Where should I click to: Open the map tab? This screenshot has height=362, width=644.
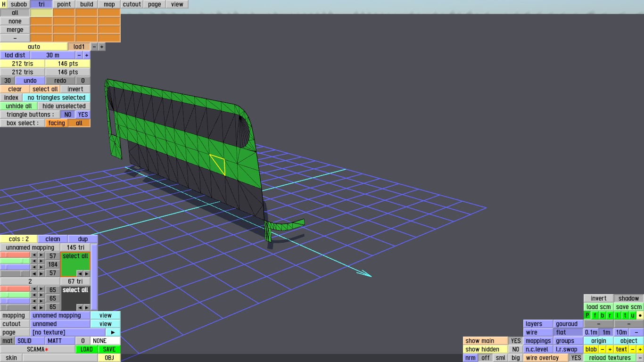point(109,4)
